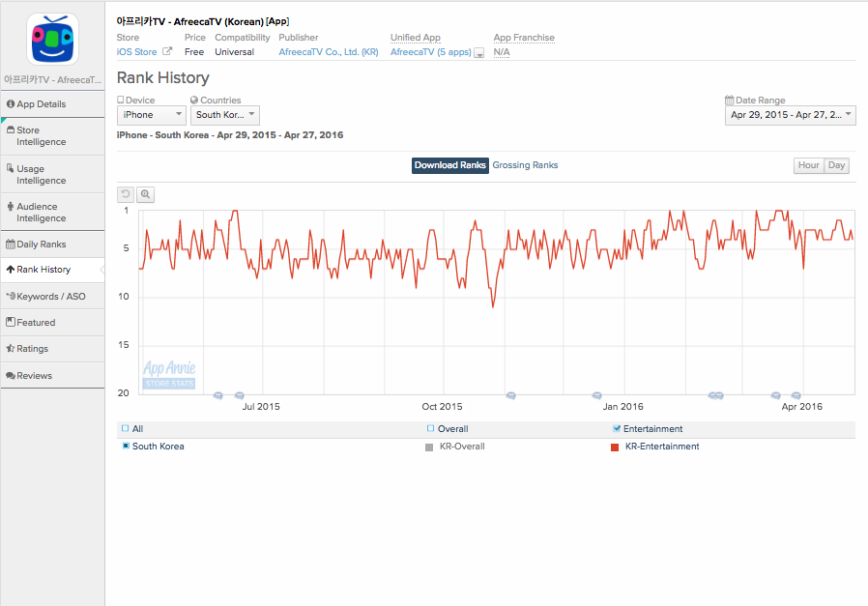
Task: Open the Date Range dropdown
Action: (790, 115)
